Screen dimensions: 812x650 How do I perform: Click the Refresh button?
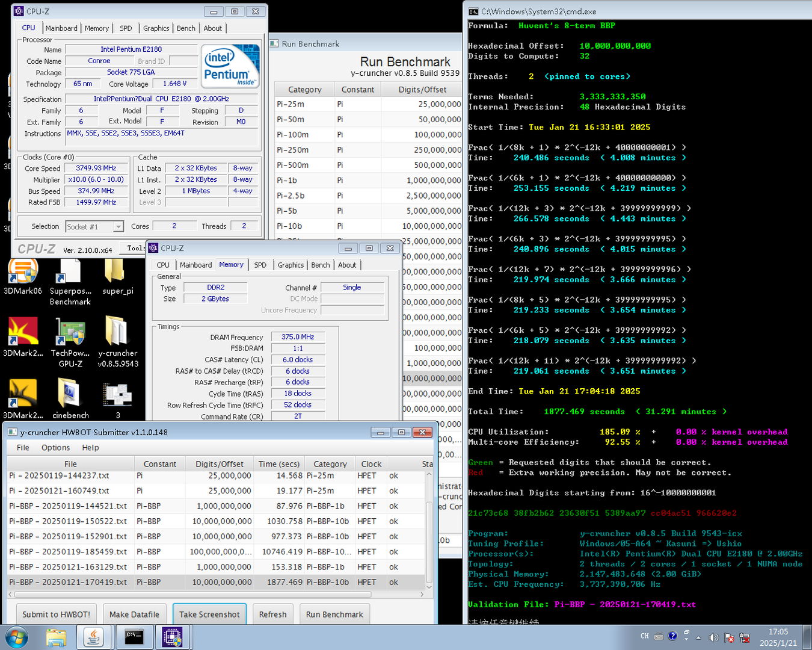[x=272, y=614]
